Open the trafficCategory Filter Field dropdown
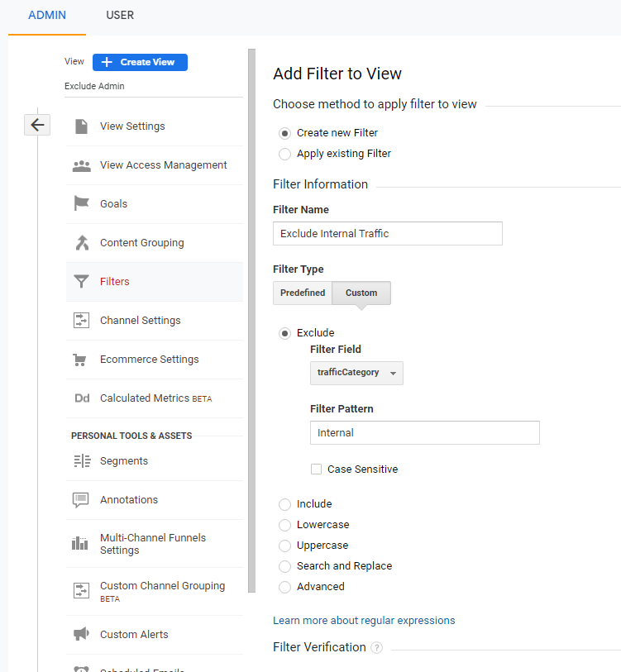The image size is (621, 672). (x=356, y=373)
